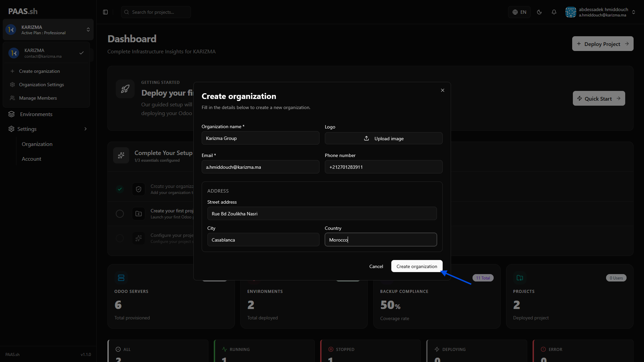Select KARIZMA contact@karizma.ma organization entry

pos(46,53)
